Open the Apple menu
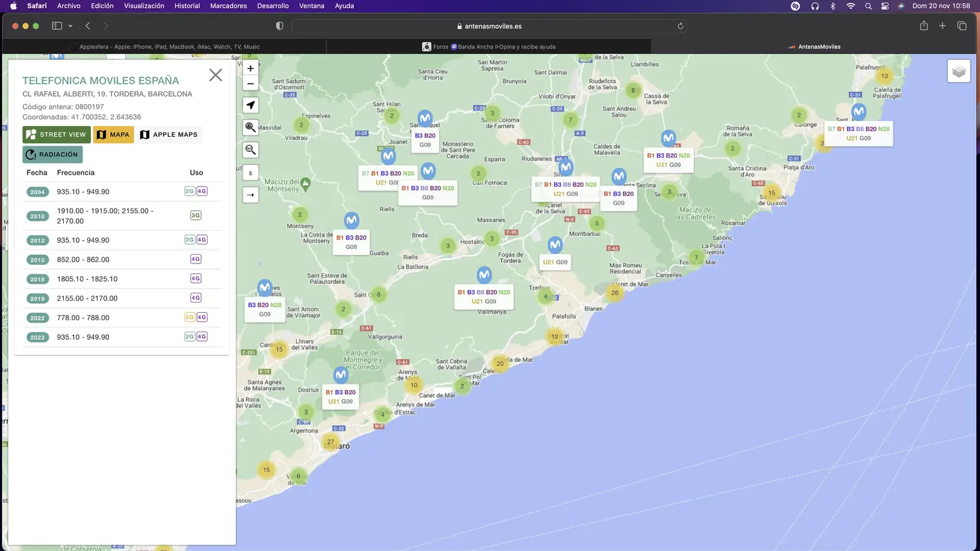This screenshot has height=551, width=980. pos(13,6)
